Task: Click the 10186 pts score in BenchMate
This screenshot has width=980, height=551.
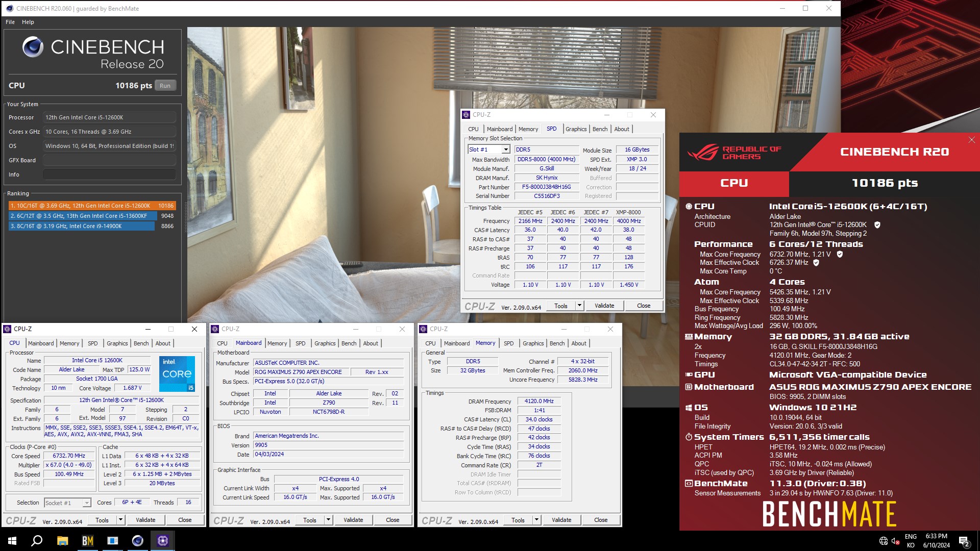Action: pyautogui.click(x=885, y=183)
